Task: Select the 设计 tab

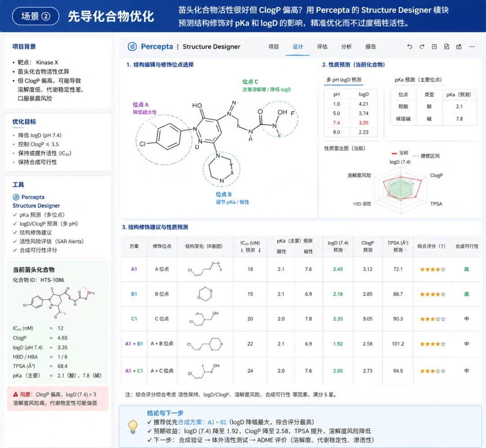Action: pyautogui.click(x=297, y=46)
